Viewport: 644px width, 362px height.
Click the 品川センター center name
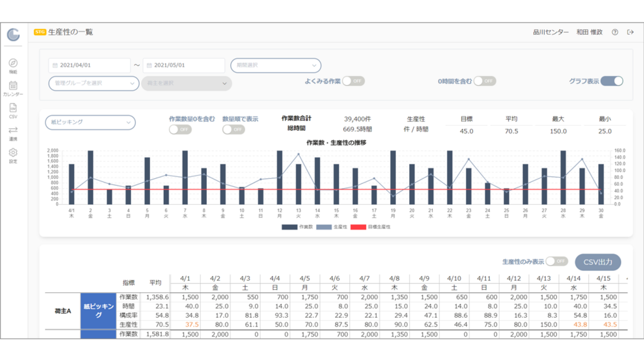click(551, 32)
